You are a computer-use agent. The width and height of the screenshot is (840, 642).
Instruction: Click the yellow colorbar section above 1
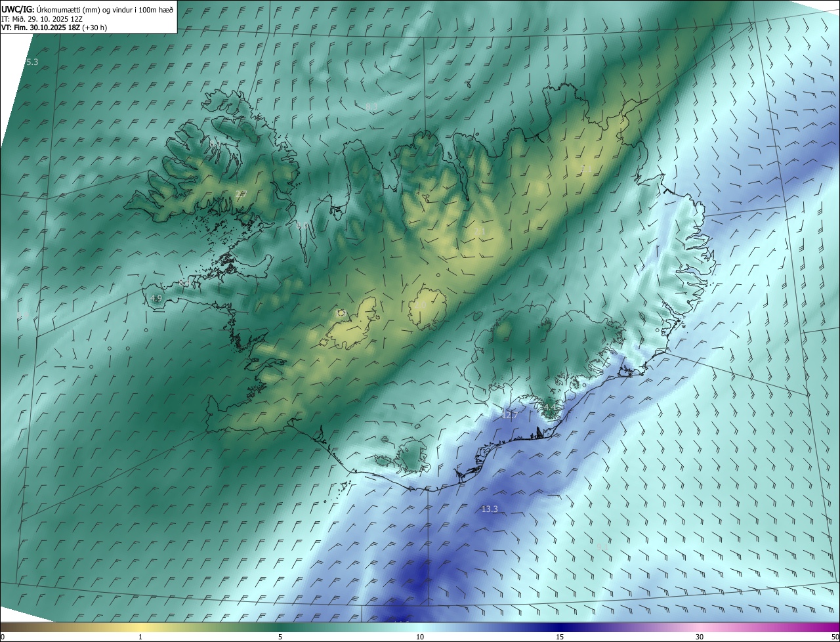(140, 627)
